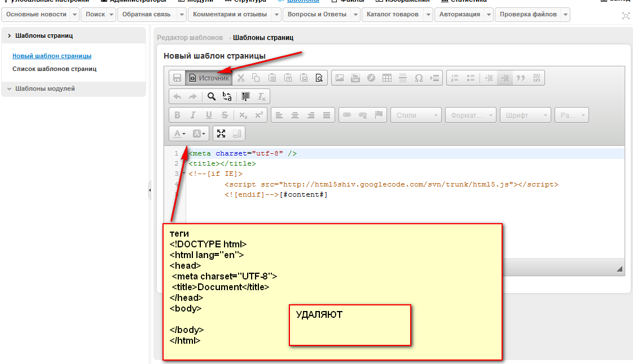This screenshot has height=364, width=633.
Task: Open the Preview document icon
Action: tap(319, 78)
